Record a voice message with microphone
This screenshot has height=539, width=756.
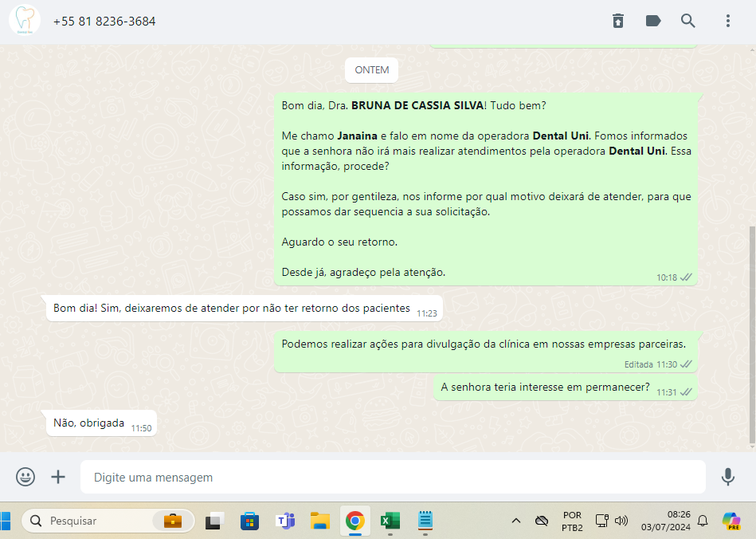727,477
